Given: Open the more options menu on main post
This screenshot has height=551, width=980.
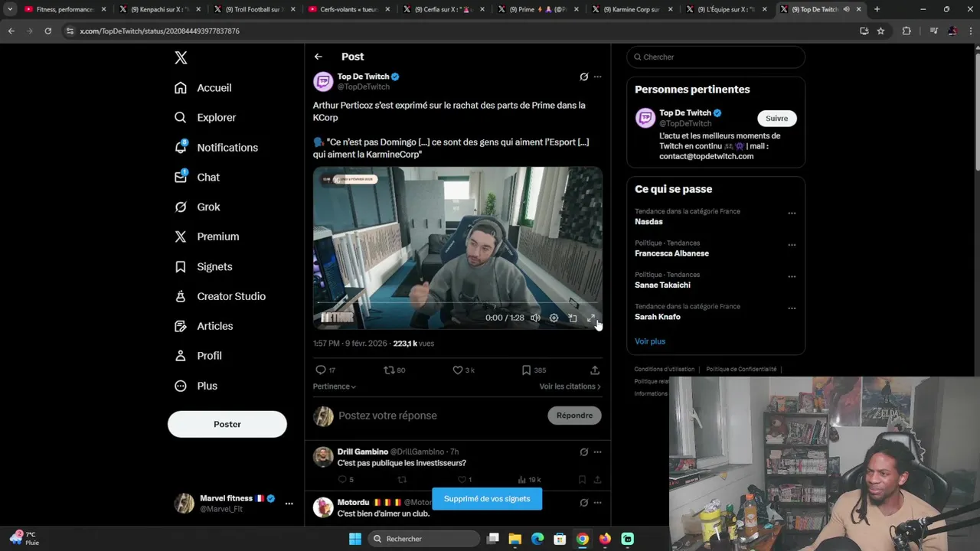Looking at the screenshot, I should pyautogui.click(x=598, y=77).
